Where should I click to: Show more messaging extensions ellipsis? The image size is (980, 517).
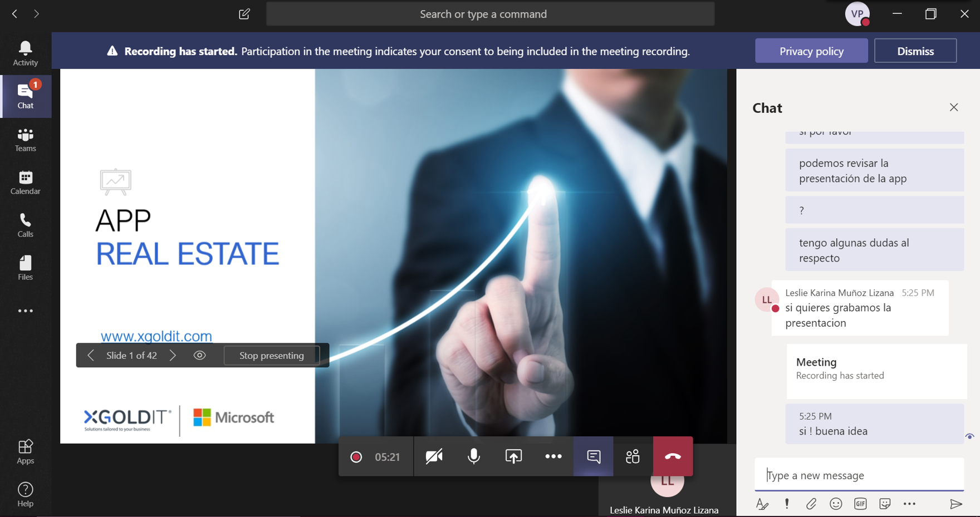tap(909, 504)
